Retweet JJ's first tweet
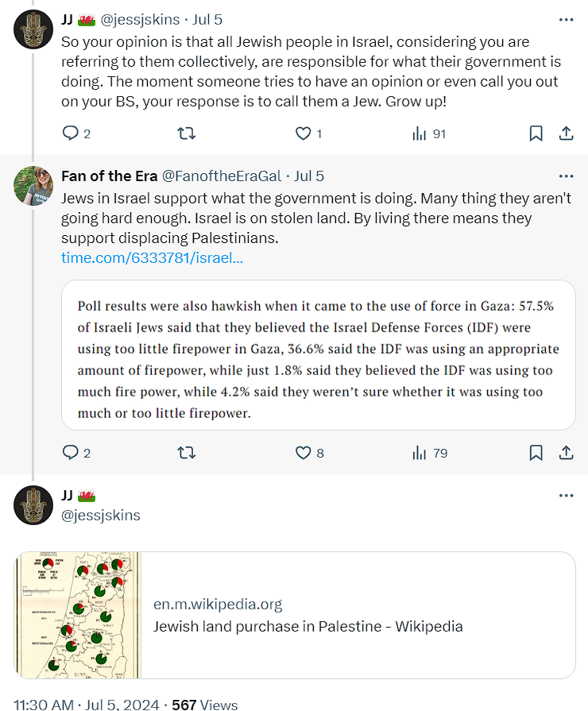Image resolution: width=588 pixels, height=711 pixels. click(x=186, y=133)
